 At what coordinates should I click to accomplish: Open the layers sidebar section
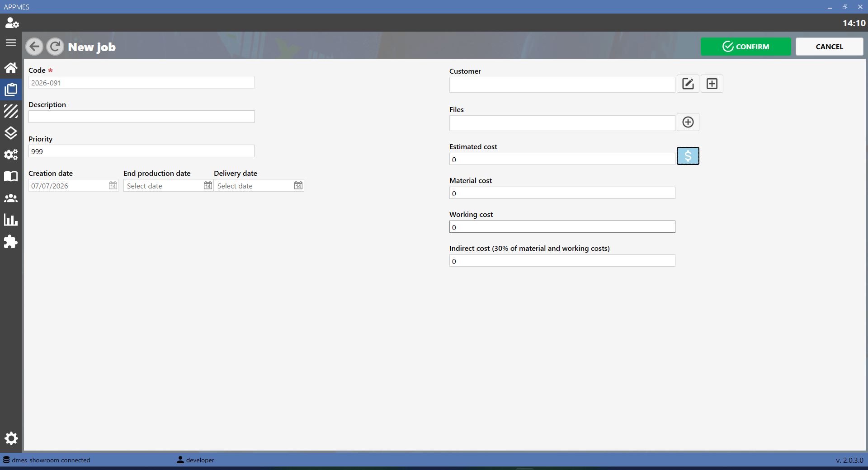(11, 133)
